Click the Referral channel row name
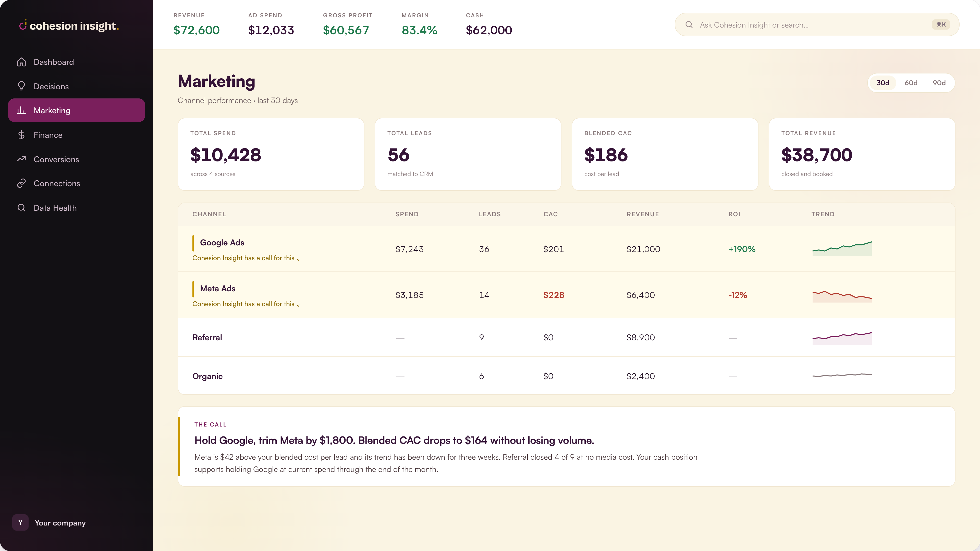 tap(207, 337)
